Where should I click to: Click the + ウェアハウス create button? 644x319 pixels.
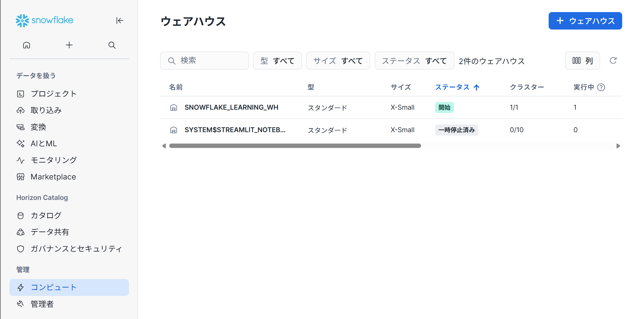[585, 21]
